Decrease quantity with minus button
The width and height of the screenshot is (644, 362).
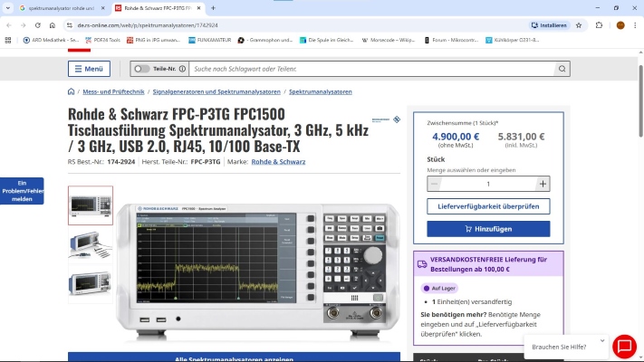[x=435, y=184]
